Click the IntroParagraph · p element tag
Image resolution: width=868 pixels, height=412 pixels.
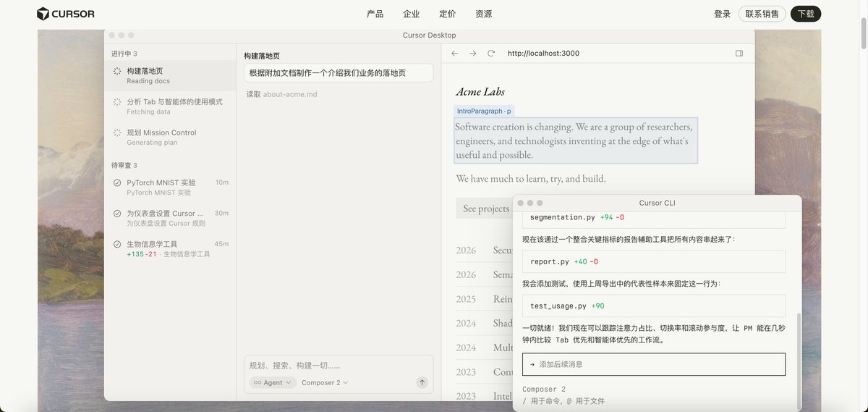click(x=484, y=111)
